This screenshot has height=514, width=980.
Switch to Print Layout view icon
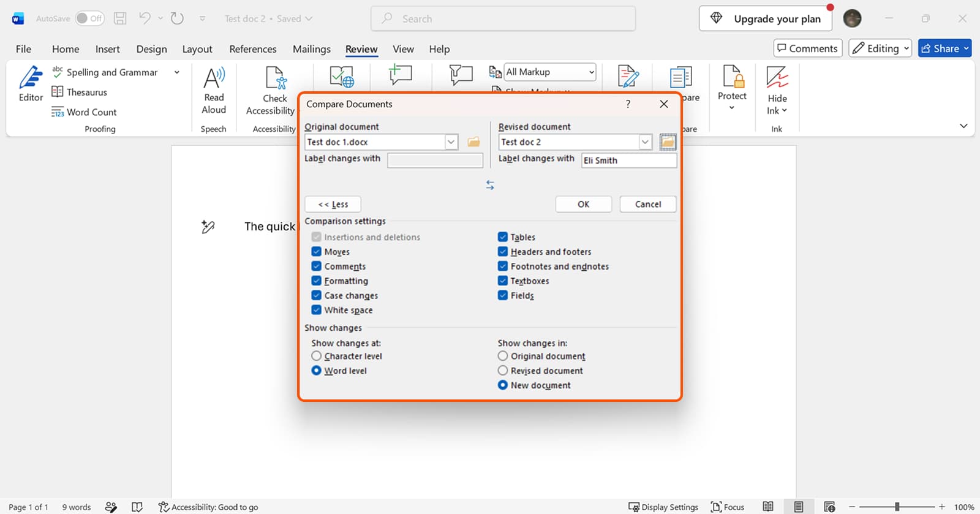pos(799,507)
